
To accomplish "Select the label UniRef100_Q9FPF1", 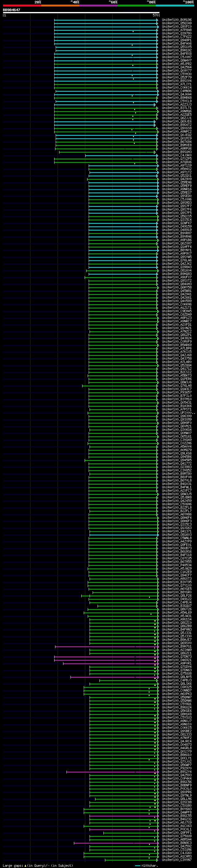I will click(x=177, y=833).
